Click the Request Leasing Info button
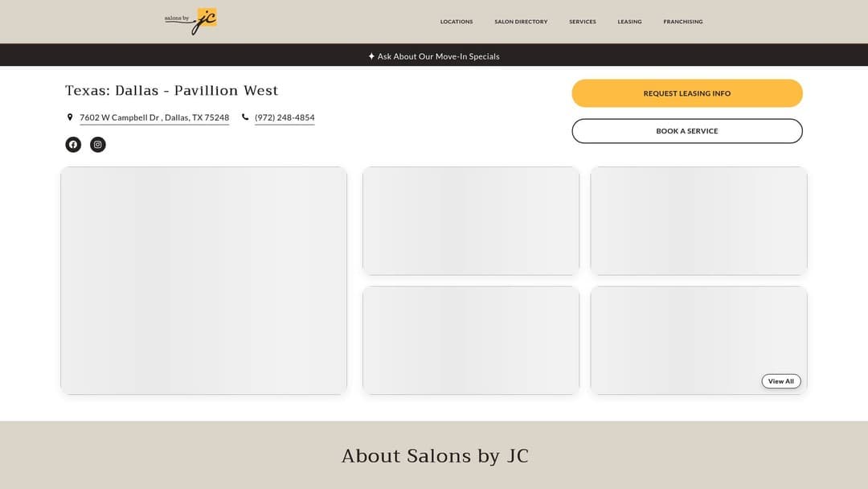 (x=687, y=93)
